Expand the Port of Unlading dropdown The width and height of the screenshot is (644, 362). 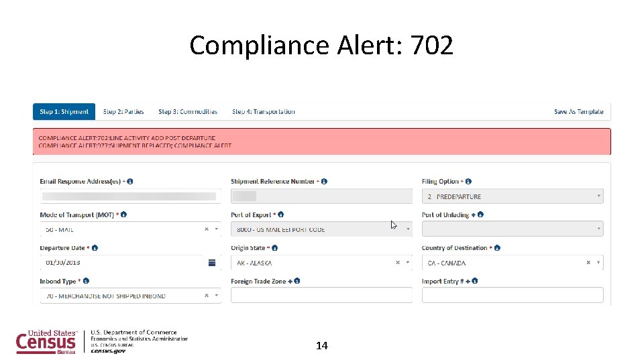pyautogui.click(x=599, y=229)
